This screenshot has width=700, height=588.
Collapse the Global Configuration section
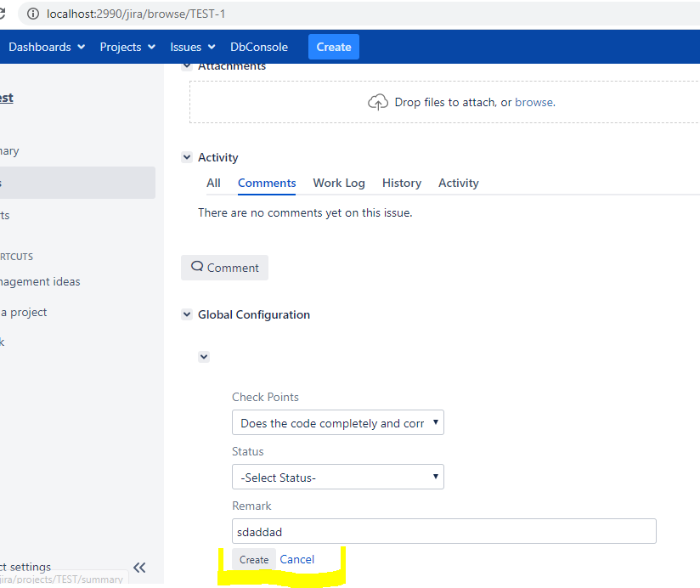187,314
